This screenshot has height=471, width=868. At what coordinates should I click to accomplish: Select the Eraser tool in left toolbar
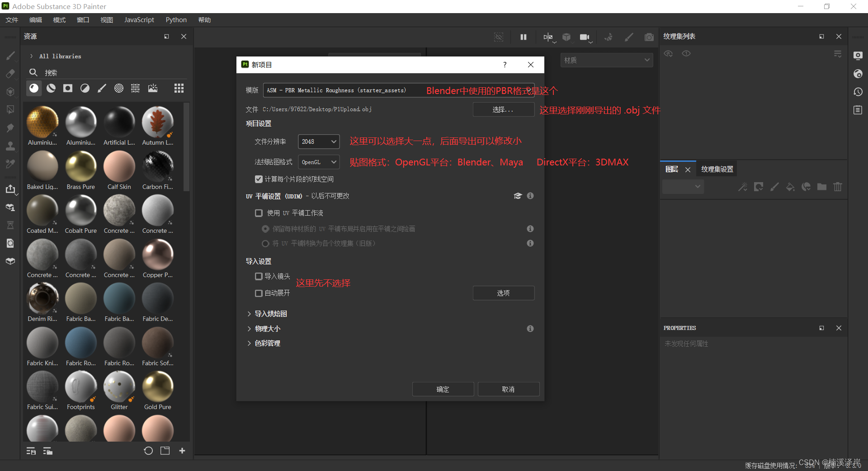(x=10, y=74)
